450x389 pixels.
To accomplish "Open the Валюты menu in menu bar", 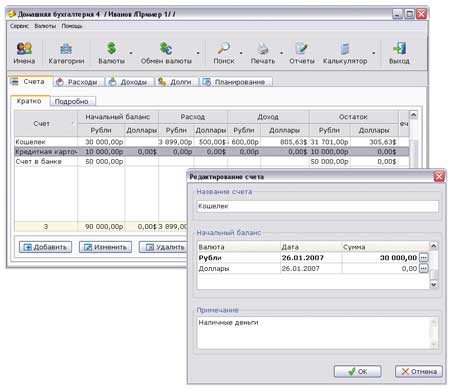I will click(45, 26).
